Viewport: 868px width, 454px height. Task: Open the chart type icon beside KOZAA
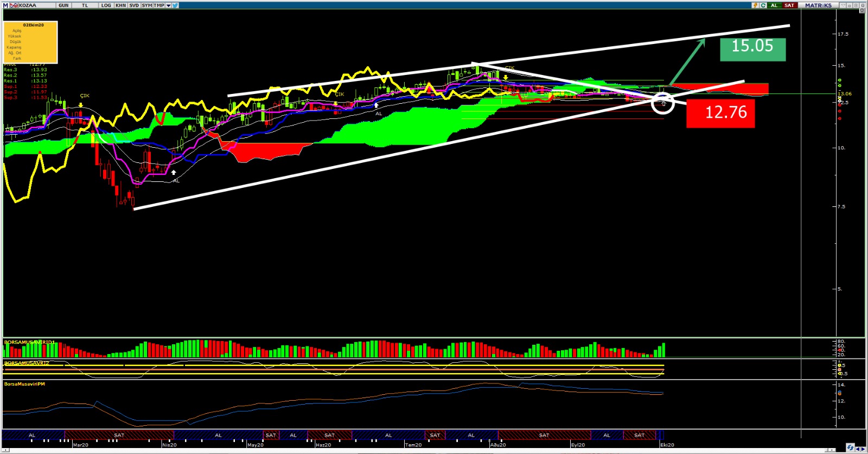pos(14,5)
